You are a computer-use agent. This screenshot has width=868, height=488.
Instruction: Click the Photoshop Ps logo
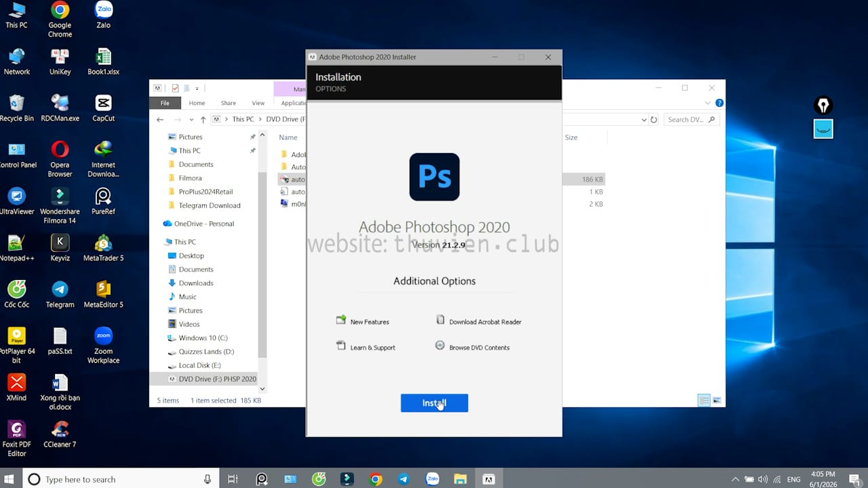[434, 177]
